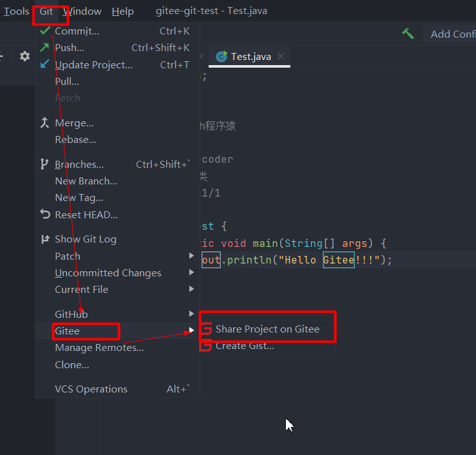This screenshot has width=476, height=455.
Task: Choose Rebase... in the Git menu
Action: [x=118, y=140]
